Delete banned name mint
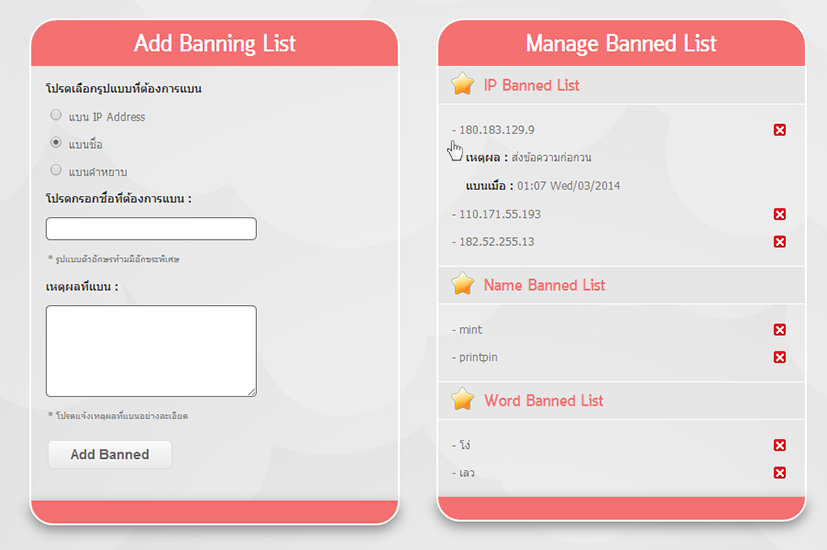The height and width of the screenshot is (550, 827). [780, 330]
